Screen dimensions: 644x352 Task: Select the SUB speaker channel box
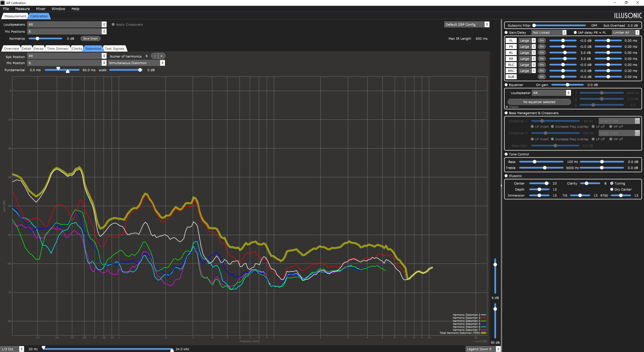(x=511, y=77)
